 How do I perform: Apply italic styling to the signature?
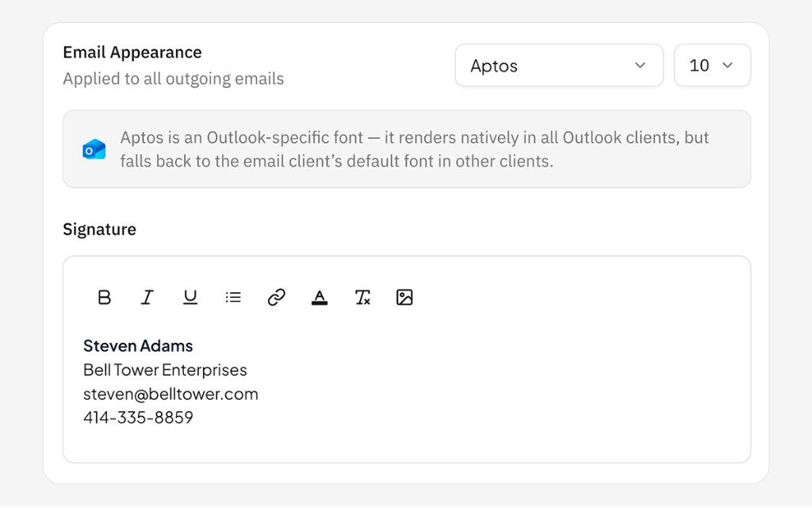[147, 297]
